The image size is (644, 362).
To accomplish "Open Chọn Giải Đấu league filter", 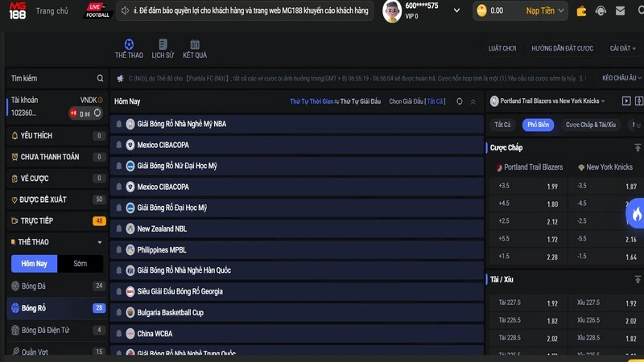I will click(417, 101).
